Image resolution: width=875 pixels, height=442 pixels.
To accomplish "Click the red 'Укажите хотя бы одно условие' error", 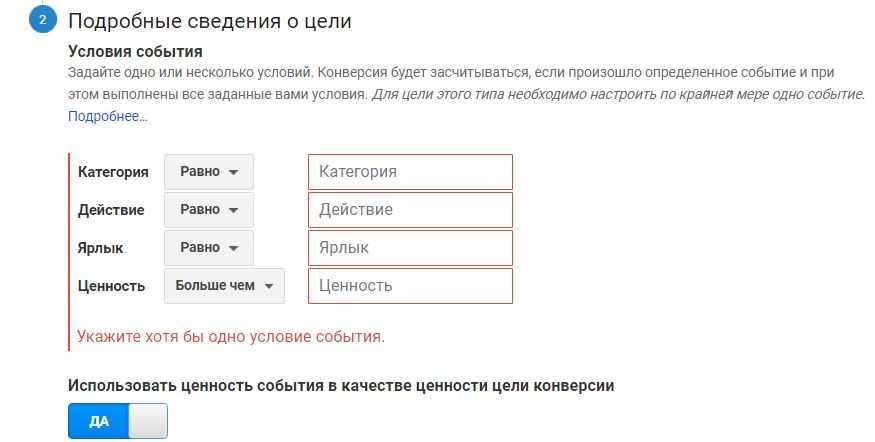I will click(x=231, y=336).
